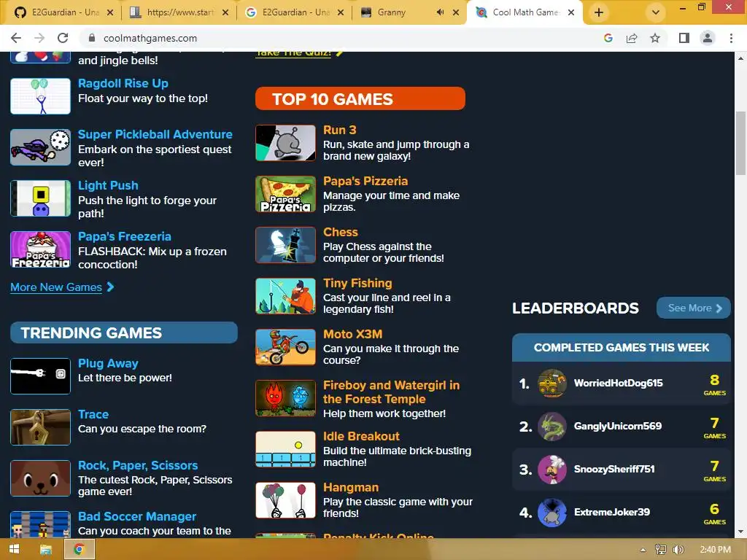Select the WorriedHotDog615 username
Image resolution: width=747 pixels, height=560 pixels.
pyautogui.click(x=619, y=384)
